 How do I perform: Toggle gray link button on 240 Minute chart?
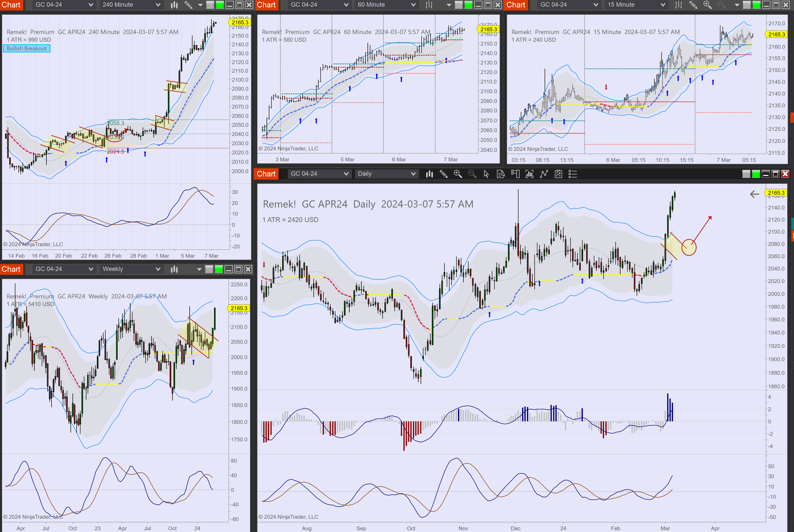pos(210,5)
